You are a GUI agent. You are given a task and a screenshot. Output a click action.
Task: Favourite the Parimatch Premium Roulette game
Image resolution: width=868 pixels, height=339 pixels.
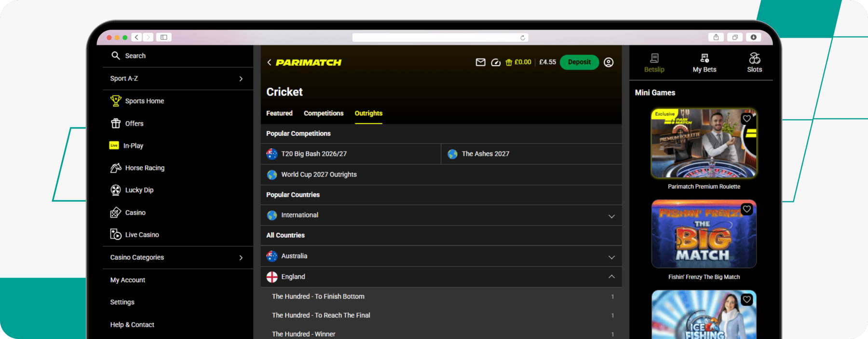pyautogui.click(x=747, y=118)
